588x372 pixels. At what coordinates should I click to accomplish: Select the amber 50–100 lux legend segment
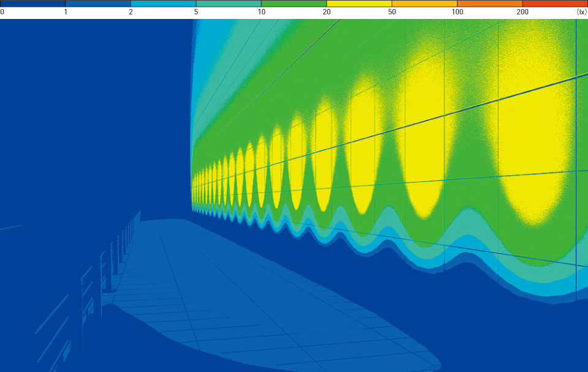tap(424, 4)
